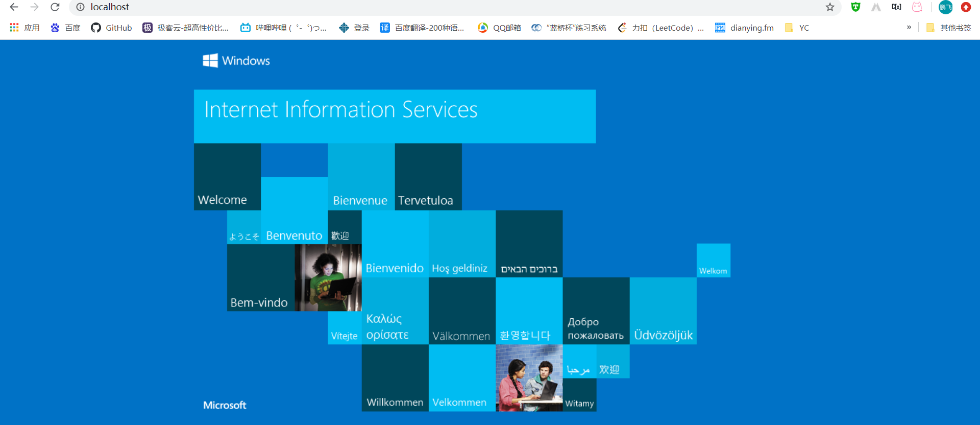Click the Bem-vindo tile
Viewport: 980px width, 425px height.
coord(261,277)
